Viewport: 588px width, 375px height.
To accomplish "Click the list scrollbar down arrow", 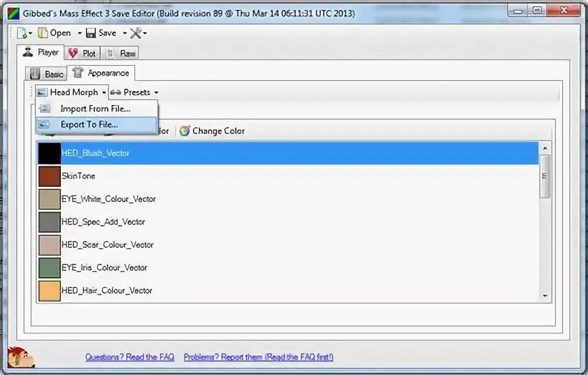I will [545, 296].
